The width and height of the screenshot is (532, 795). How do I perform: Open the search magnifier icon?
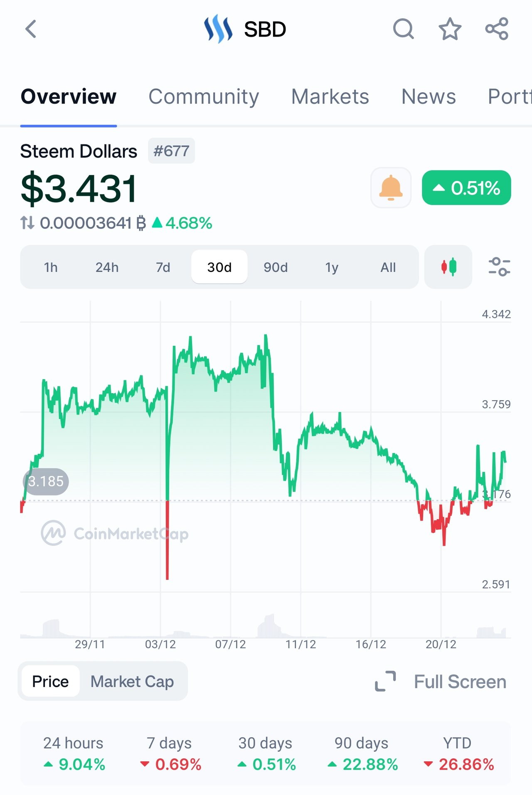(x=403, y=29)
